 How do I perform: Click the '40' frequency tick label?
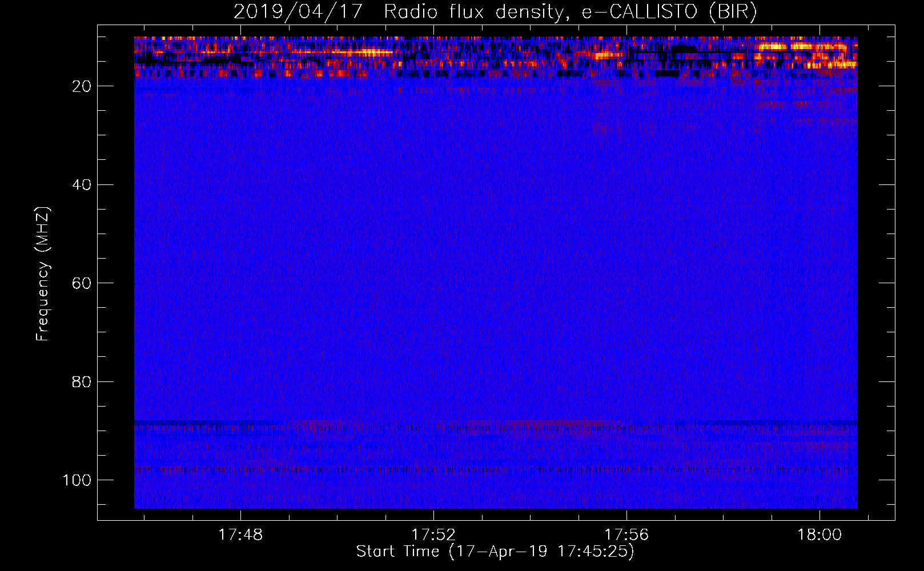point(82,185)
